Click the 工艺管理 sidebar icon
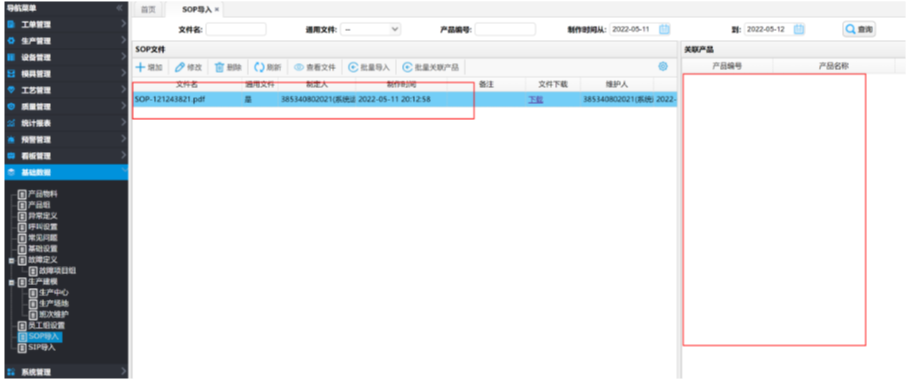Viewport: 910px width, 380px height. (x=11, y=91)
